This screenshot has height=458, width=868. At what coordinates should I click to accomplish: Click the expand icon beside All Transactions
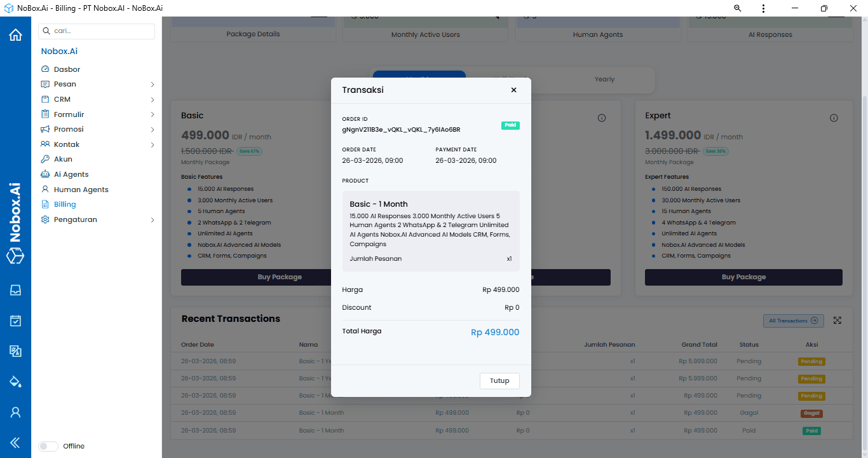pos(837,321)
